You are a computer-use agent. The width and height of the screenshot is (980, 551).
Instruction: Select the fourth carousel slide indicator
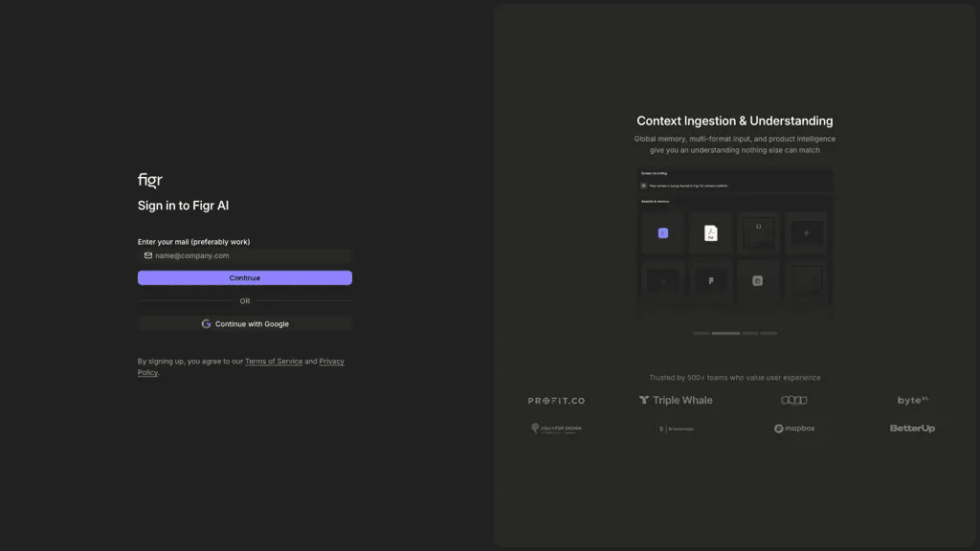[x=768, y=334]
